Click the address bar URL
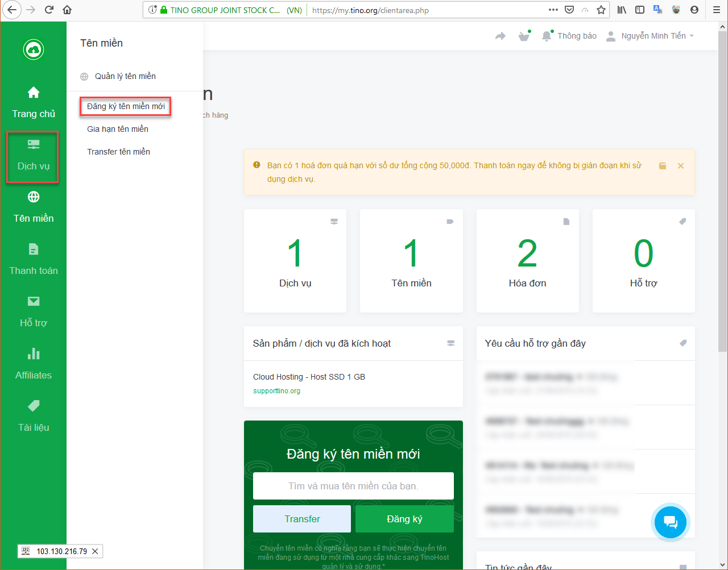Viewport: 728px width, 570px height. tap(370, 10)
